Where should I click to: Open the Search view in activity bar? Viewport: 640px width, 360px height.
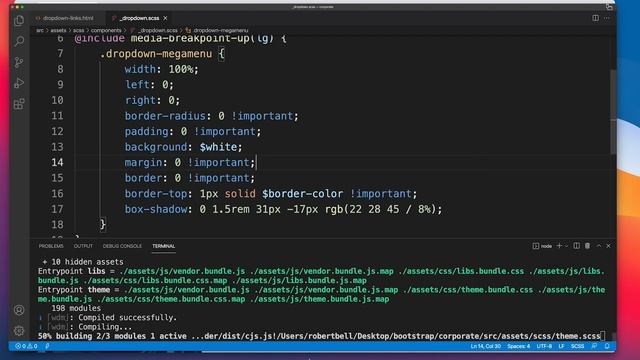[x=19, y=41]
